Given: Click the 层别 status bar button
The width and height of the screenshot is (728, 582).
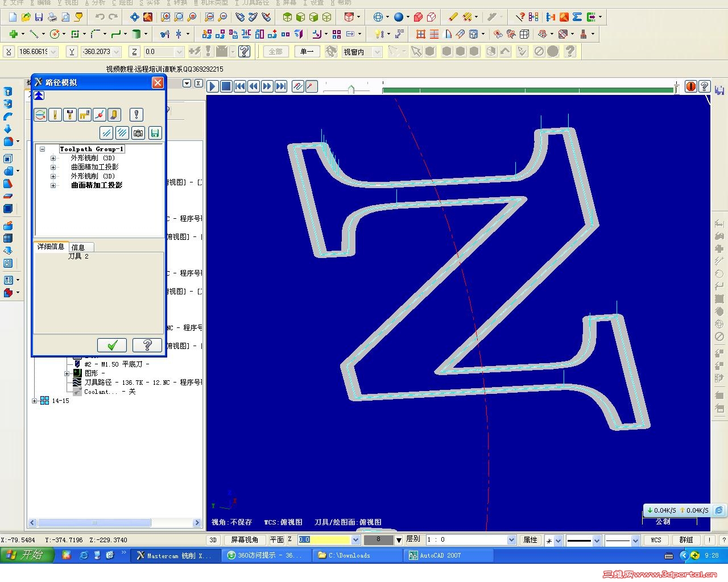Looking at the screenshot, I should [413, 539].
